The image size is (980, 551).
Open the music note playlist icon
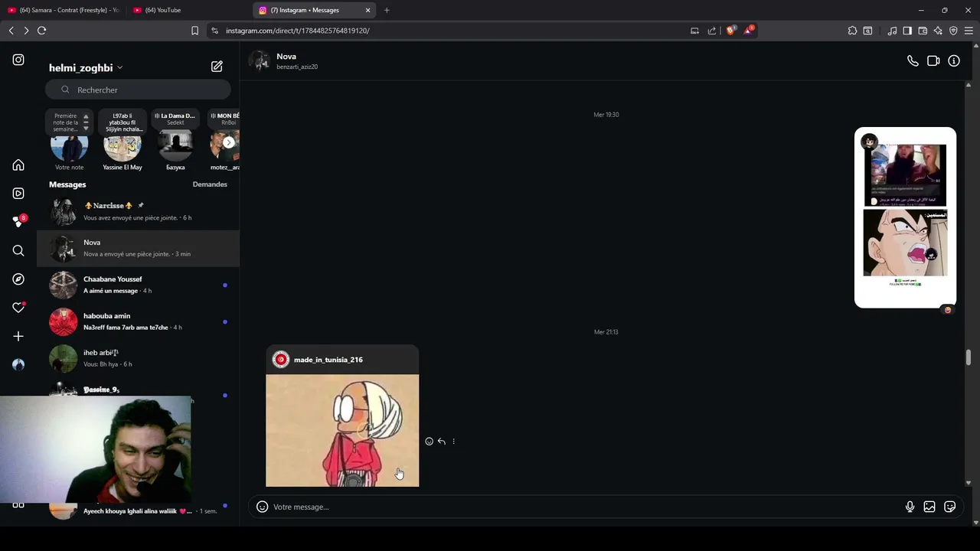tap(892, 31)
